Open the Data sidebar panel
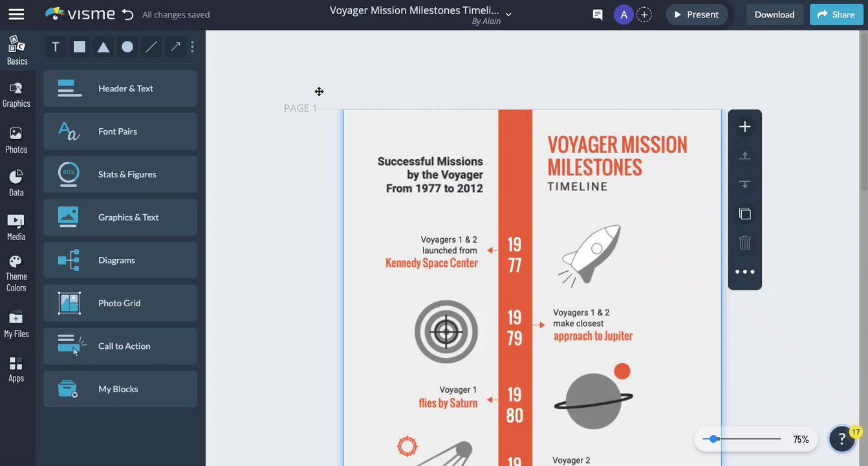 point(16,183)
